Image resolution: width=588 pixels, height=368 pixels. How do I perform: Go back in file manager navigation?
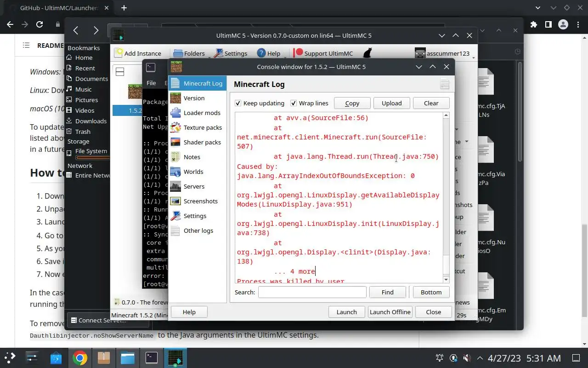click(76, 30)
